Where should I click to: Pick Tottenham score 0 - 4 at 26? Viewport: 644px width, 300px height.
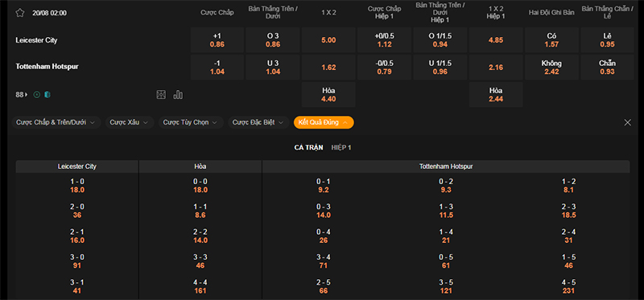tap(324, 236)
